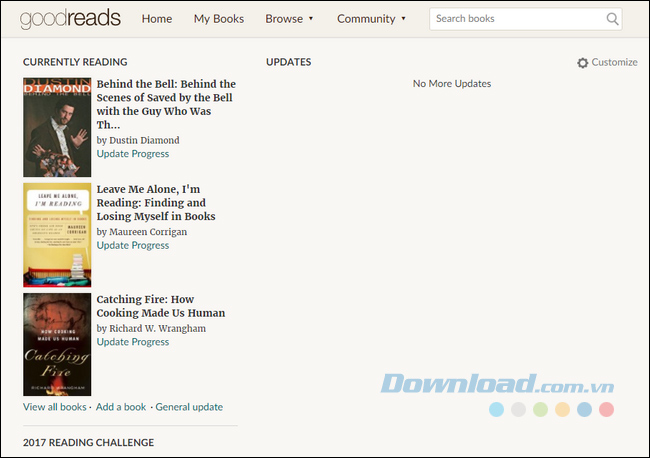This screenshot has height=458, width=650.
Task: Click the General update link
Action: point(189,407)
